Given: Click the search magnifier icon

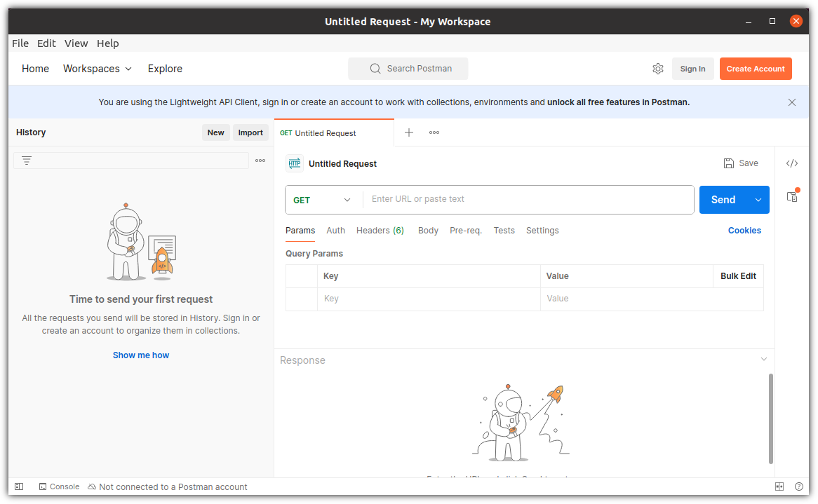Looking at the screenshot, I should [375, 69].
